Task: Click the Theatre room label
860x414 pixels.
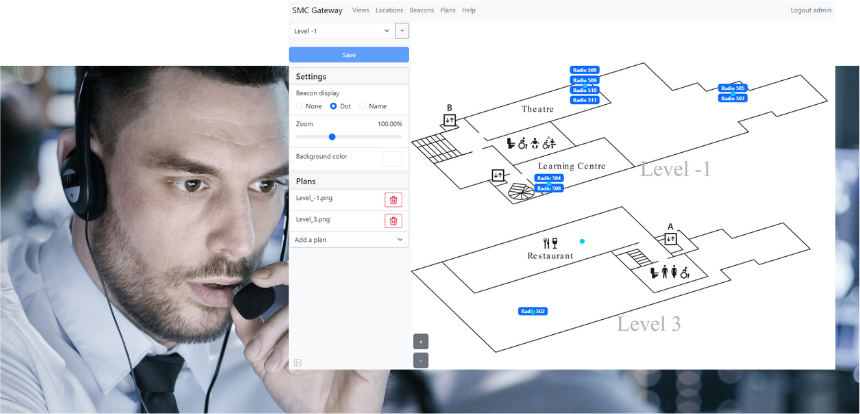Action: tap(538, 109)
